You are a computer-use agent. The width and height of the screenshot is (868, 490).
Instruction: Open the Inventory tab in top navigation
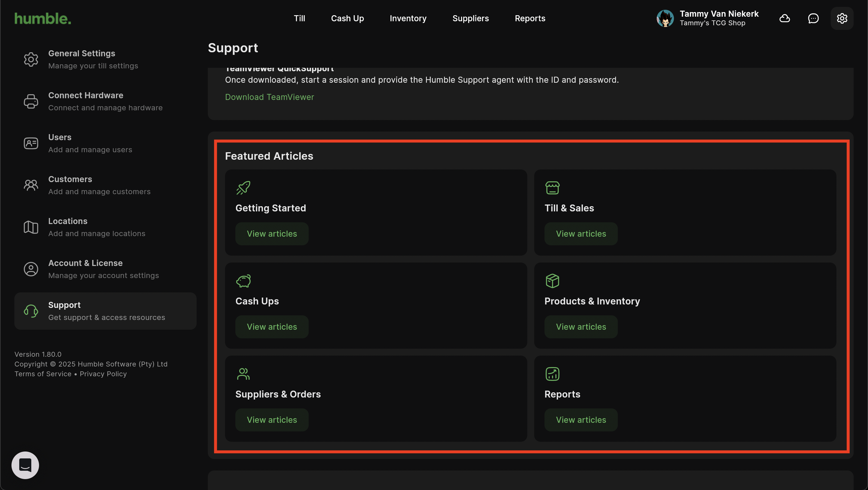(408, 18)
